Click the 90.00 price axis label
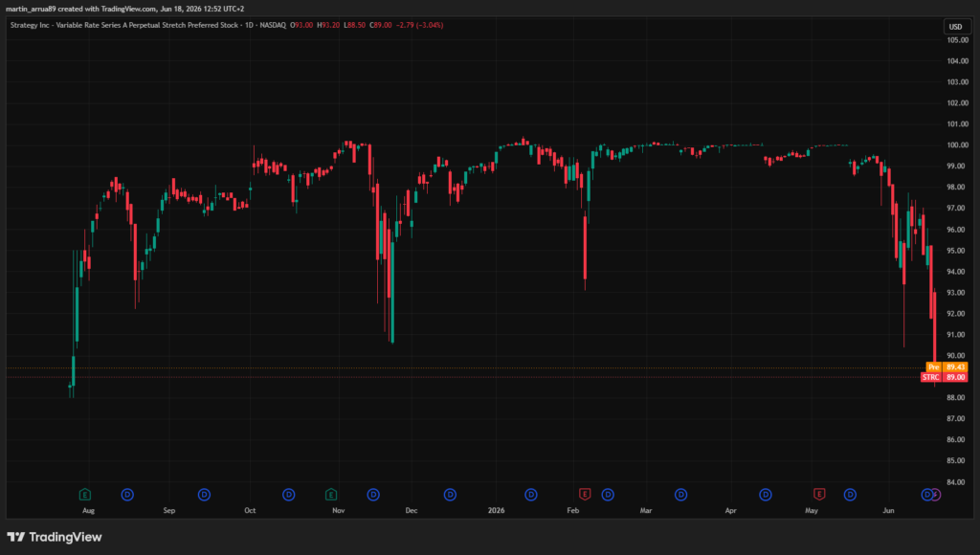This screenshot has height=555, width=980. click(x=957, y=356)
